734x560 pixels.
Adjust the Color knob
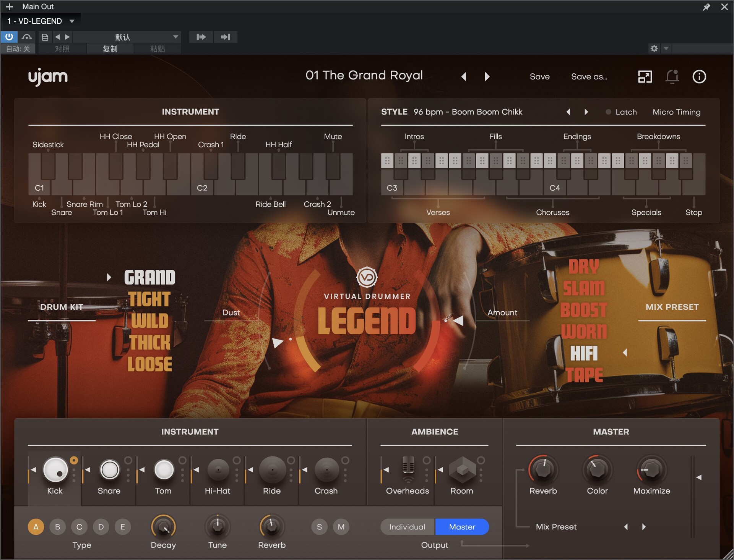click(x=597, y=469)
